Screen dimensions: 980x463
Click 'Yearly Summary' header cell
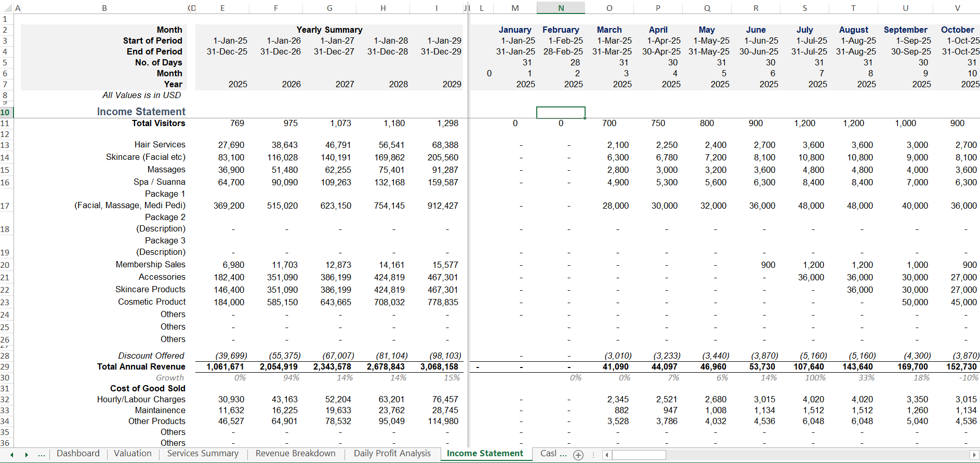coord(329,30)
